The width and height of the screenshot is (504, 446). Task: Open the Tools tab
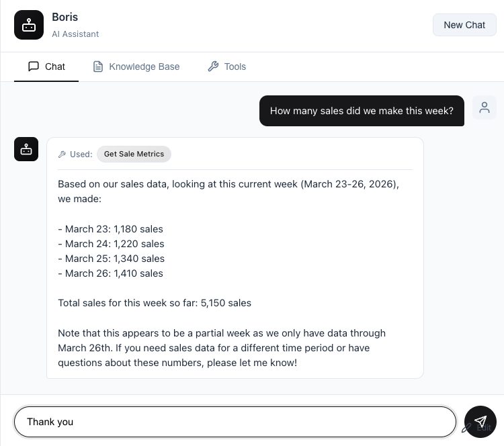point(226,66)
